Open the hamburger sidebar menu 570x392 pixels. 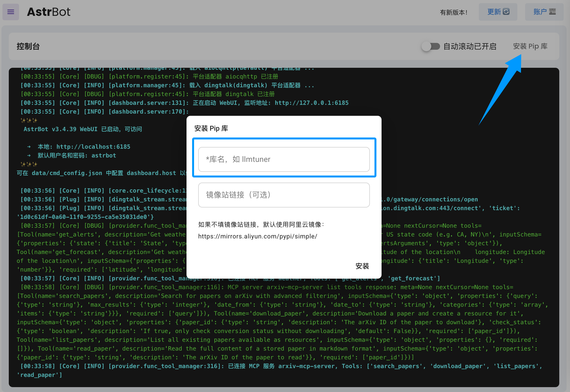click(x=10, y=12)
